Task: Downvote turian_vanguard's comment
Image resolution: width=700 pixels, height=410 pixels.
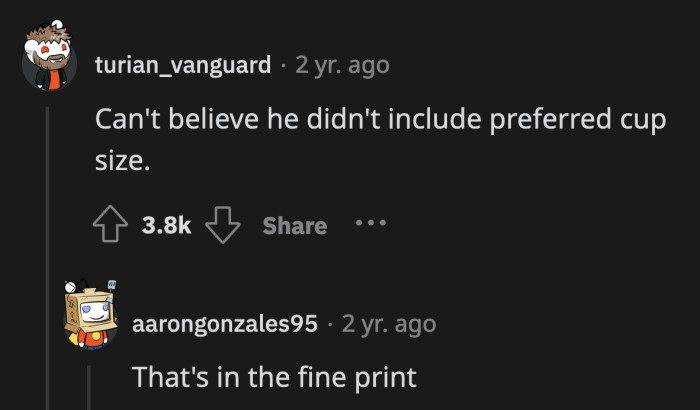Action: pyautogui.click(x=220, y=225)
